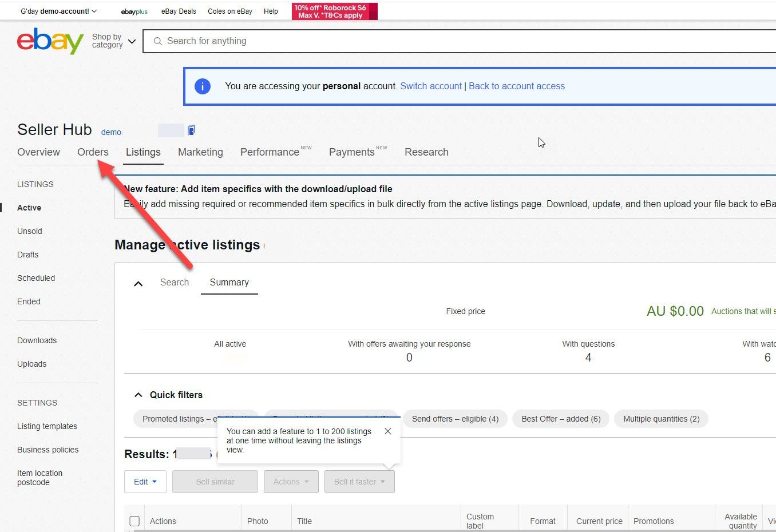Open Uploads in the sidebar
Screen dimensions: 776x532
click(x=32, y=364)
